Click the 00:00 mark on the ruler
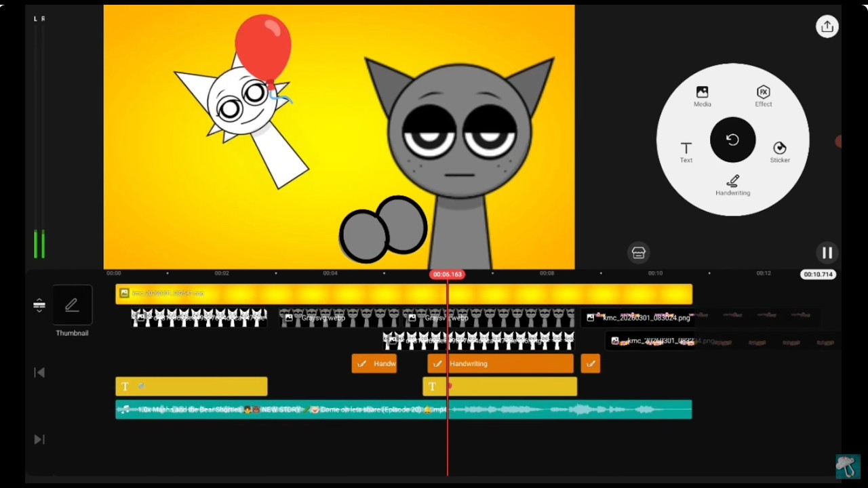 point(113,273)
